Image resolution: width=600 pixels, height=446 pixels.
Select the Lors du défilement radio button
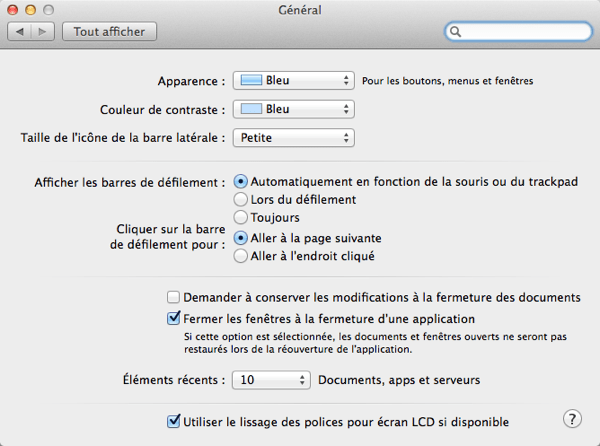pyautogui.click(x=241, y=200)
